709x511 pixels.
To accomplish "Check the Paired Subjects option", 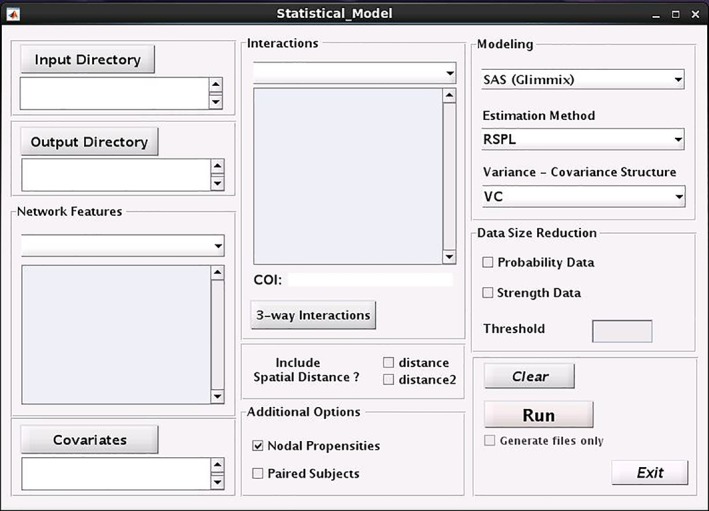I will coord(258,473).
